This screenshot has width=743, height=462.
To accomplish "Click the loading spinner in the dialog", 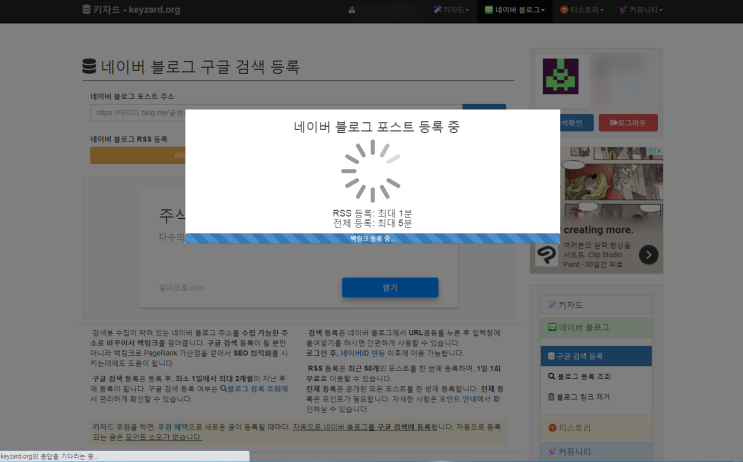I will pyautogui.click(x=372, y=171).
